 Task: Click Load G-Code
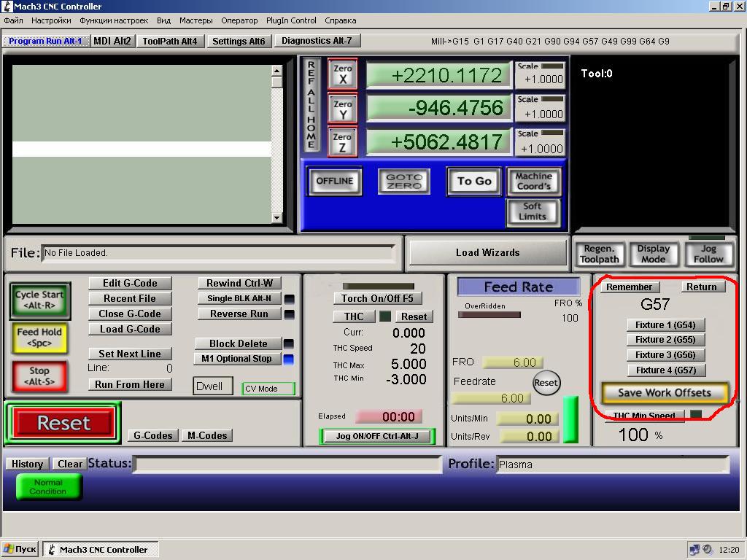(130, 329)
